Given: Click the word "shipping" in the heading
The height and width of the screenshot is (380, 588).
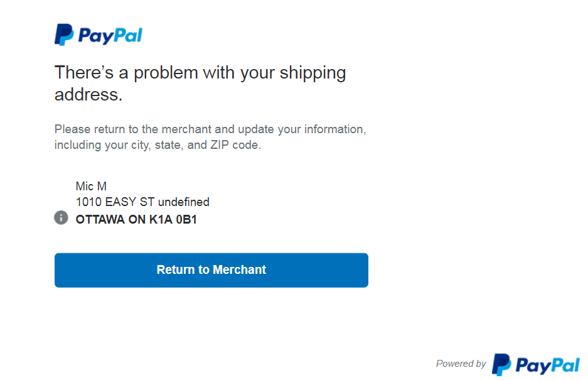Looking at the screenshot, I should click(x=313, y=72).
